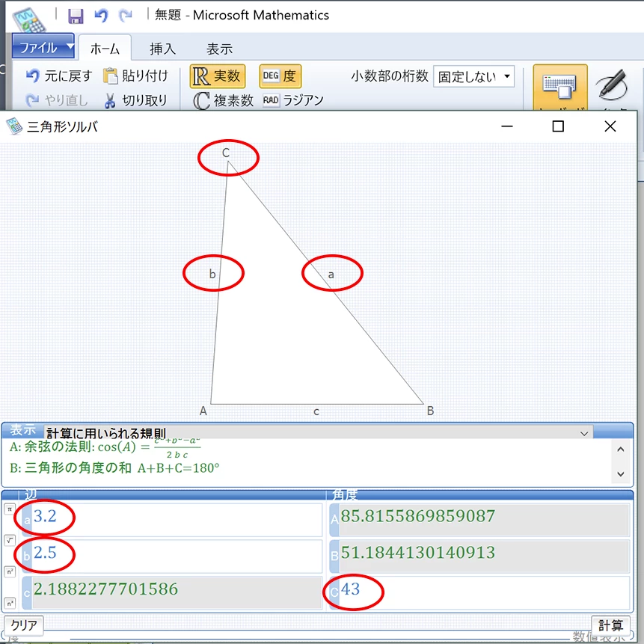This screenshot has width=644, height=644.
Task: Click side label b on triangle
Action: point(212,274)
